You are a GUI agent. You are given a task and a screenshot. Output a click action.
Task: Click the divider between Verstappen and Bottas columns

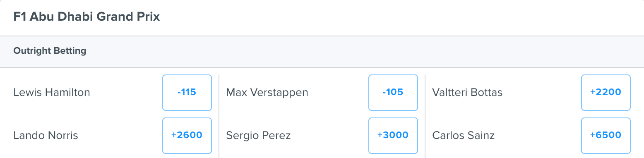point(425,93)
